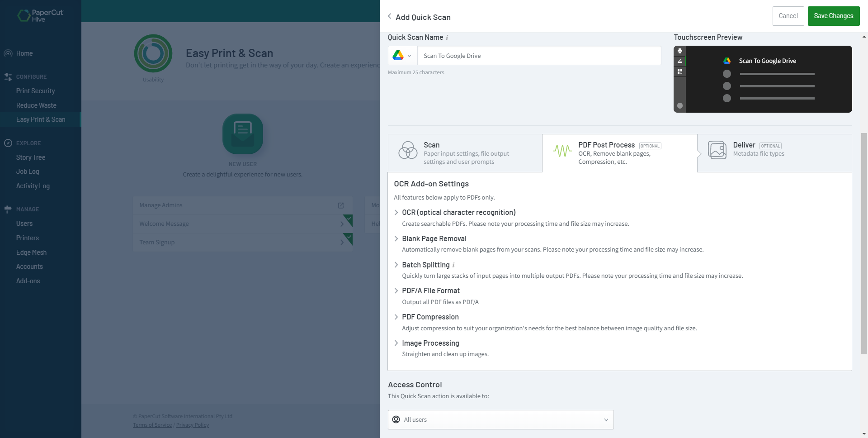
Task: Open the Team Signup row
Action: click(243, 243)
